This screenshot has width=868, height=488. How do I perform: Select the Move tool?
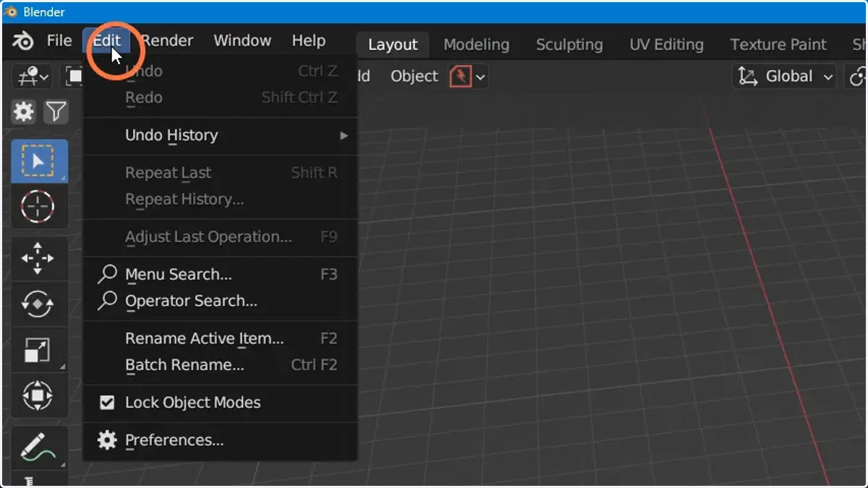pyautogui.click(x=39, y=258)
